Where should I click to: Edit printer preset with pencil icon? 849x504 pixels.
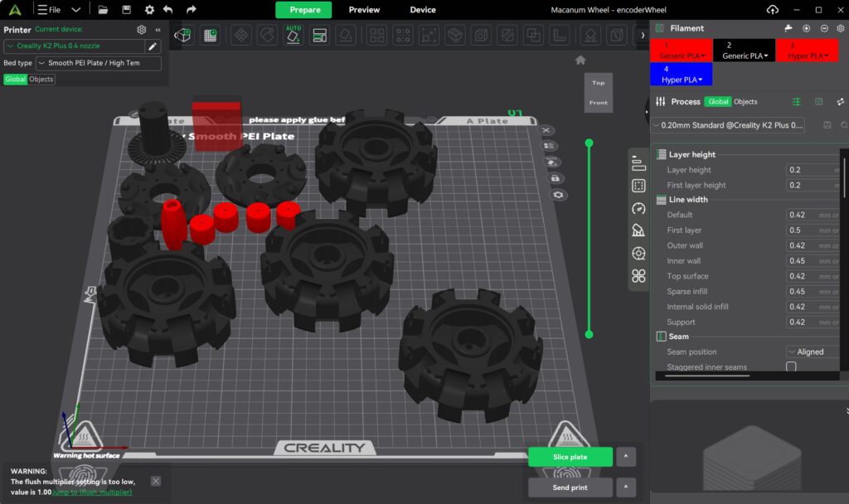pos(153,46)
